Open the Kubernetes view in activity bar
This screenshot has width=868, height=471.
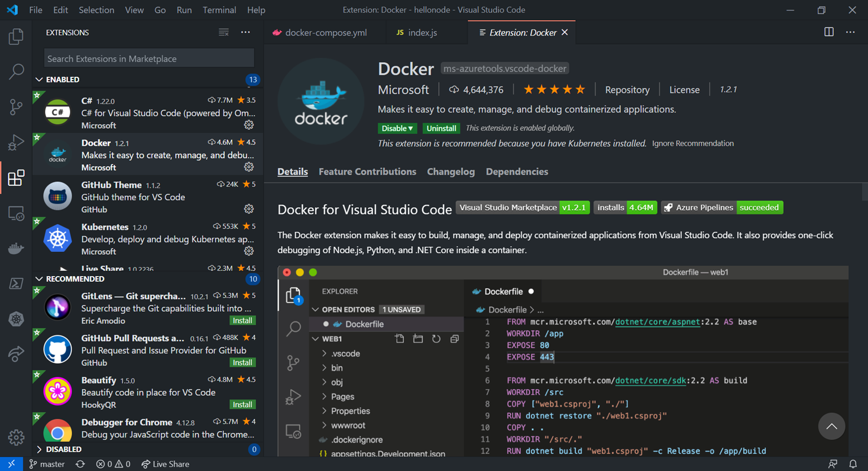click(16, 319)
